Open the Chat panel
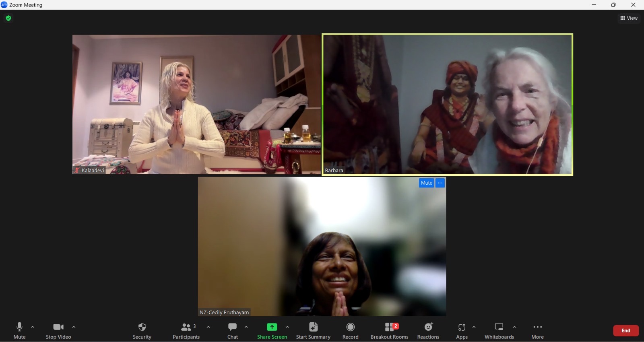 point(232,330)
